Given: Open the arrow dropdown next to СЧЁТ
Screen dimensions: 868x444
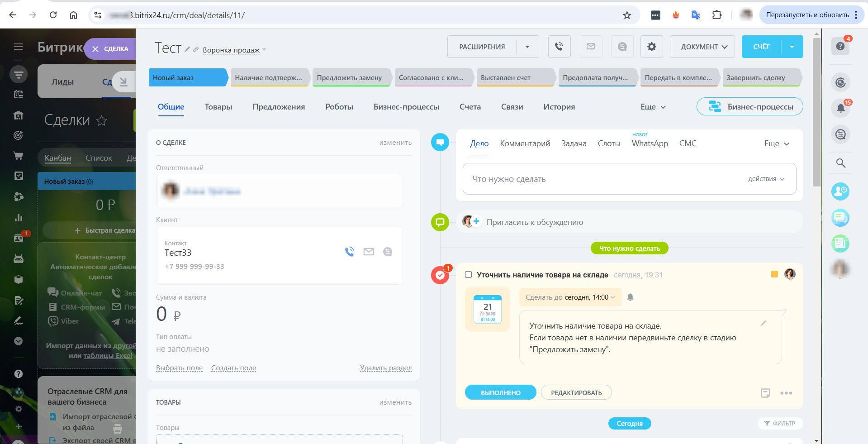Looking at the screenshot, I should pyautogui.click(x=792, y=47).
